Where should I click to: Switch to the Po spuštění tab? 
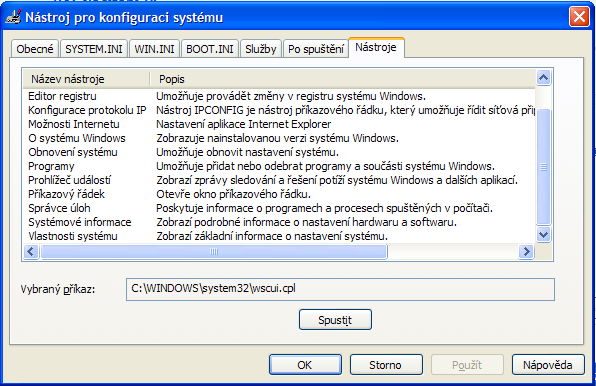tap(316, 49)
